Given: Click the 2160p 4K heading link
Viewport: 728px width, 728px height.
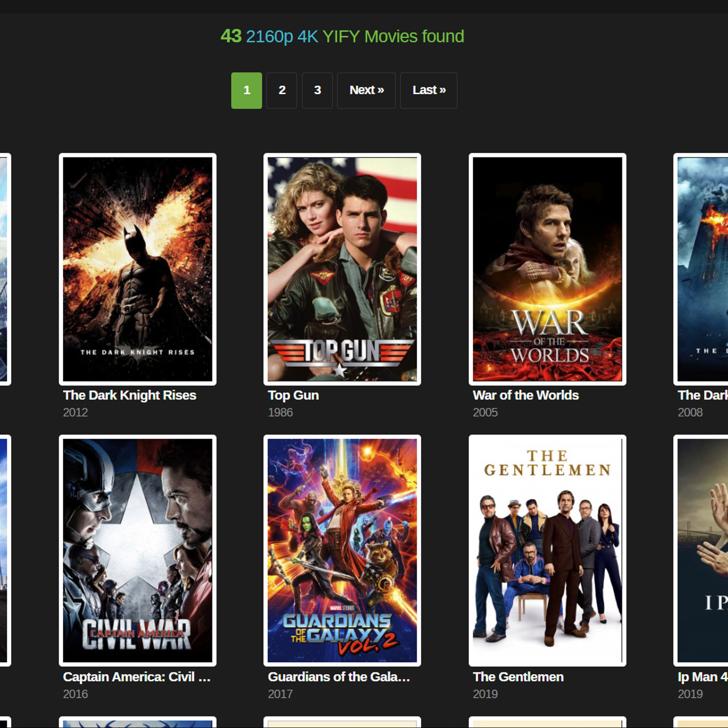Looking at the screenshot, I should 282,36.
